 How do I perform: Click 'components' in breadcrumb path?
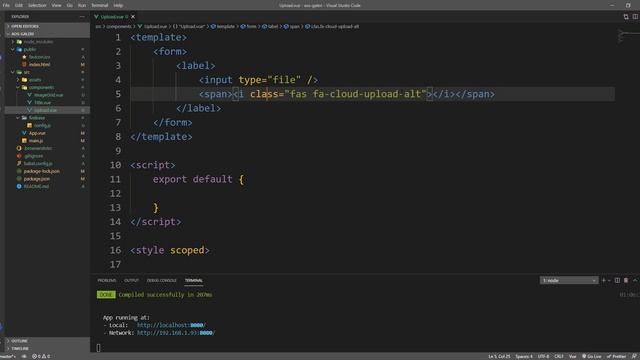119,27
